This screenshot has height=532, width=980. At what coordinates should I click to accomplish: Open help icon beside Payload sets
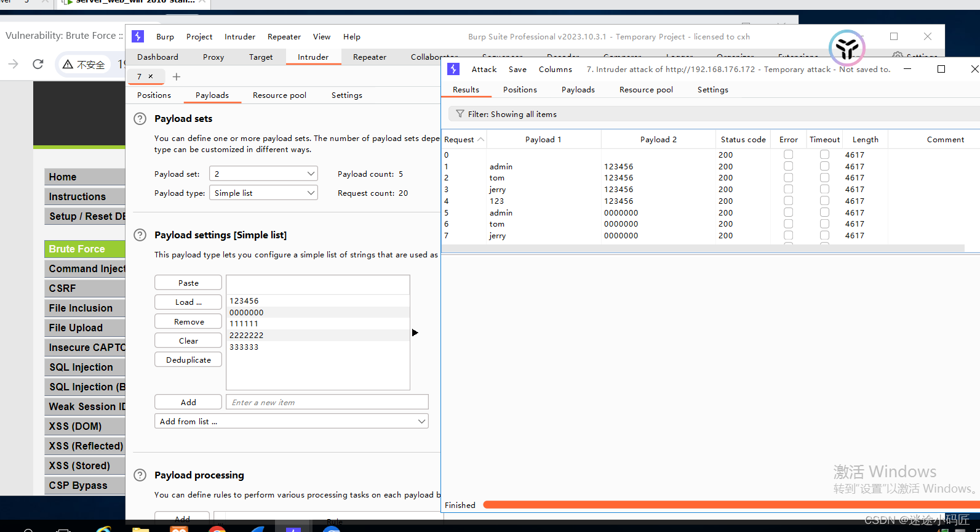coord(140,119)
